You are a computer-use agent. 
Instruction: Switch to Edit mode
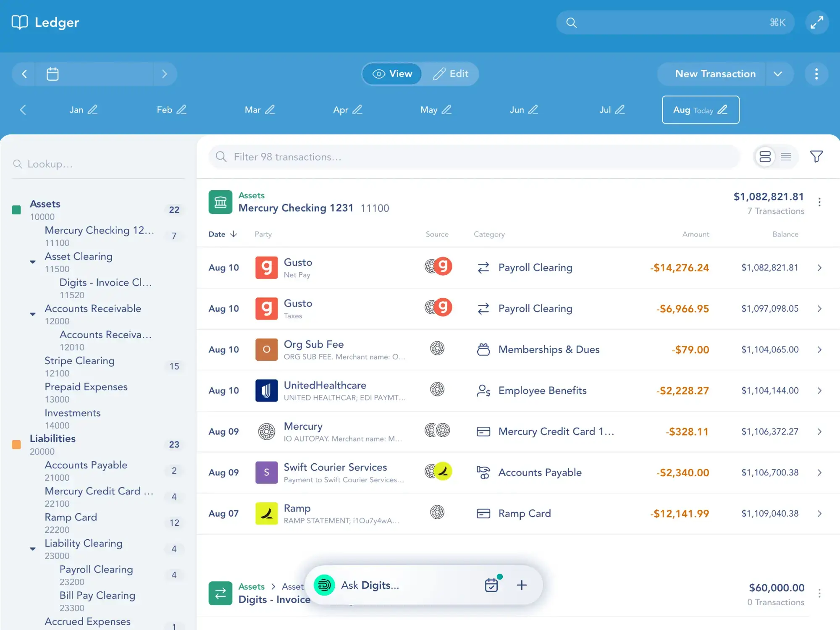450,74
